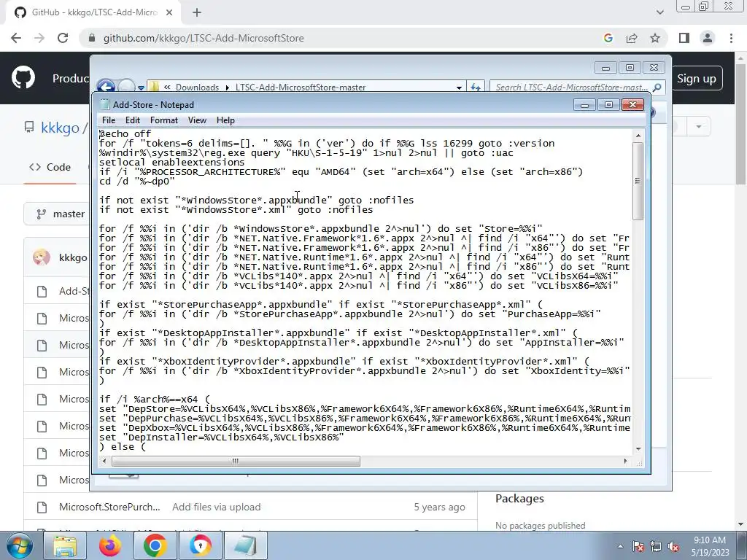Click the '@echo off' line in Notepad
This screenshot has height=560, width=747.
click(125, 134)
